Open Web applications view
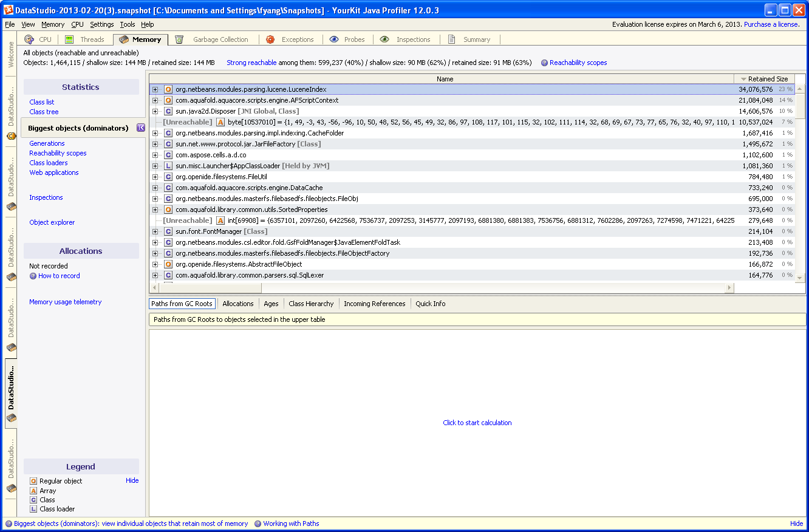The height and width of the screenshot is (532, 809). (x=54, y=172)
